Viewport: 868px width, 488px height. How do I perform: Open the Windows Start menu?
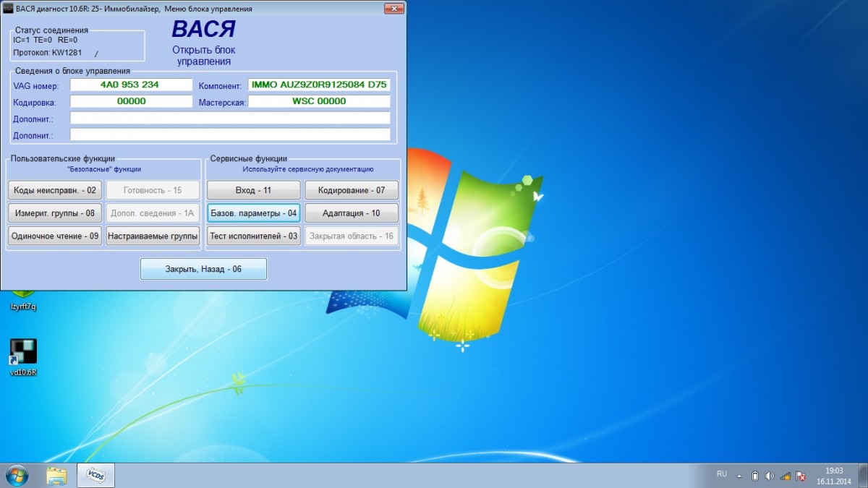[16, 475]
